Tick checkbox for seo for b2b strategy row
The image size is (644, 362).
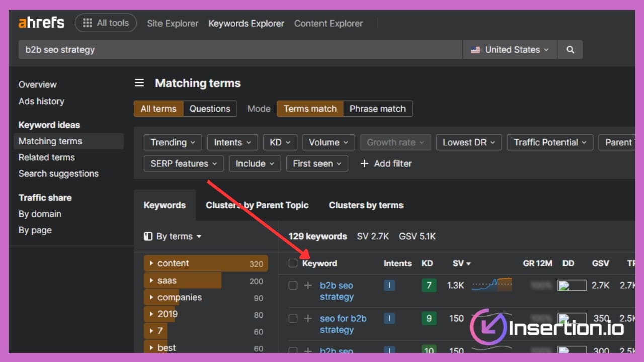[x=293, y=318]
